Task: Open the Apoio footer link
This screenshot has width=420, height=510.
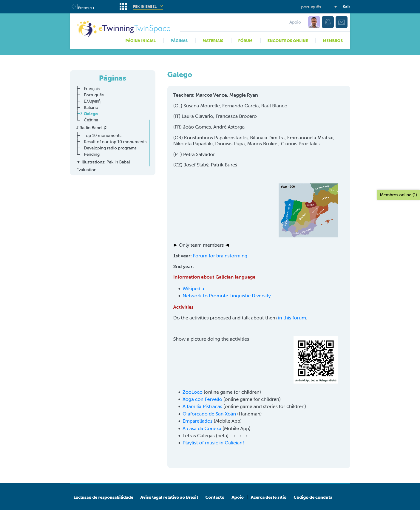Action: 237,497
